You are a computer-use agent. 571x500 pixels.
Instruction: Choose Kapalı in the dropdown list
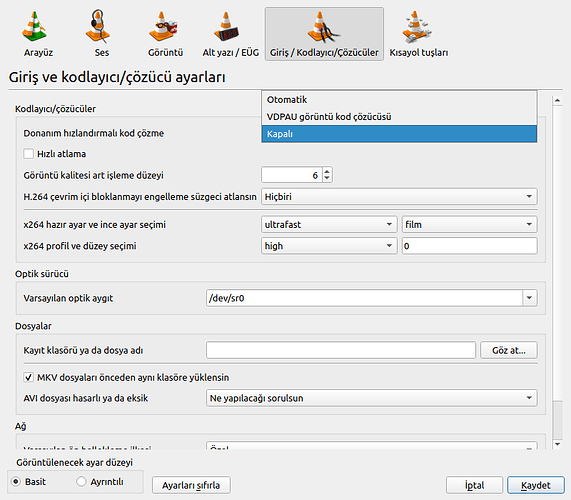[x=399, y=134]
